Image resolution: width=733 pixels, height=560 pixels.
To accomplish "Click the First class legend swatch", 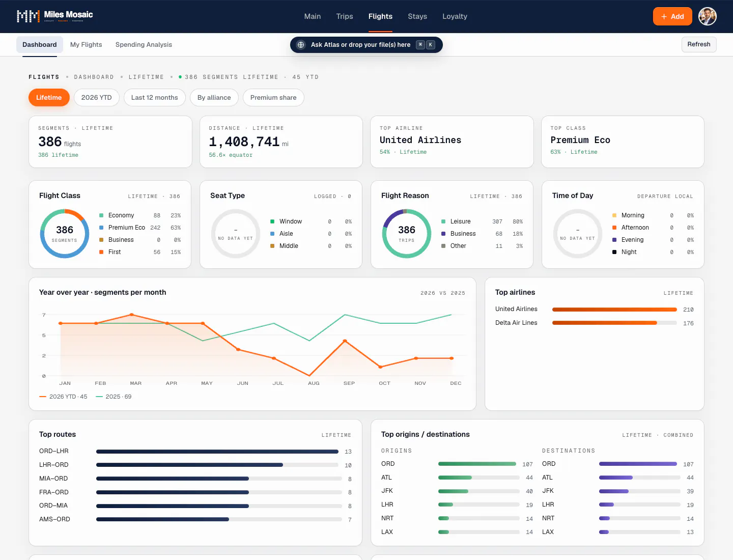I will pos(101,252).
